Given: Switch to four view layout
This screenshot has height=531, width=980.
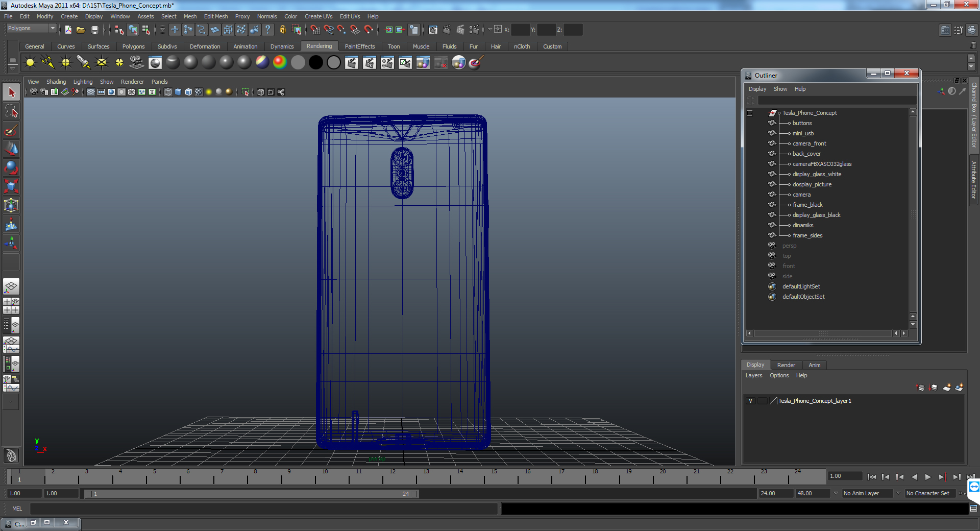Looking at the screenshot, I should [11, 306].
